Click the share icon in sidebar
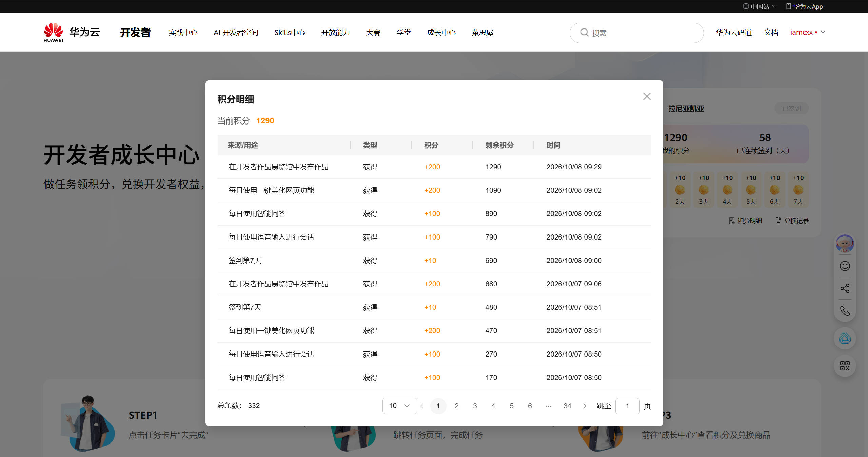The width and height of the screenshot is (868, 457). [x=845, y=289]
